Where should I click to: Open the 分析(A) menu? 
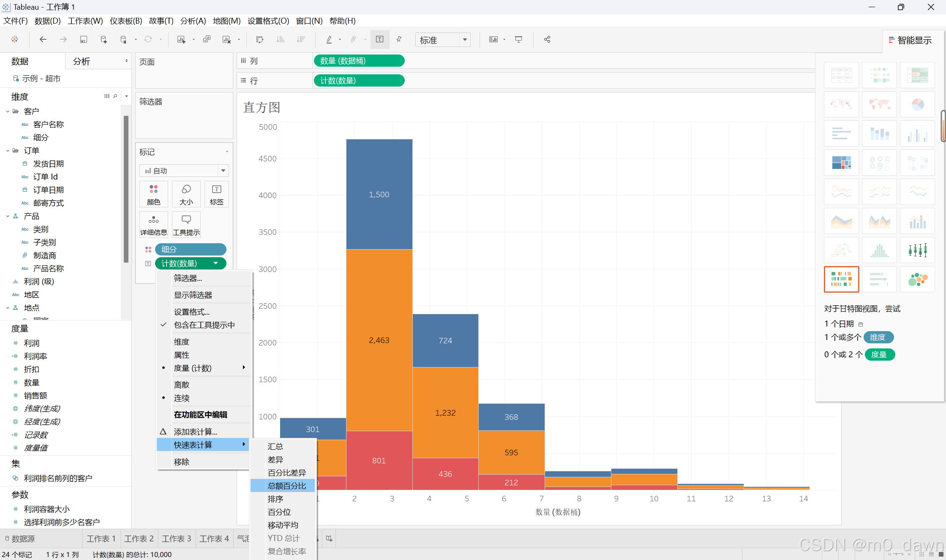(193, 21)
